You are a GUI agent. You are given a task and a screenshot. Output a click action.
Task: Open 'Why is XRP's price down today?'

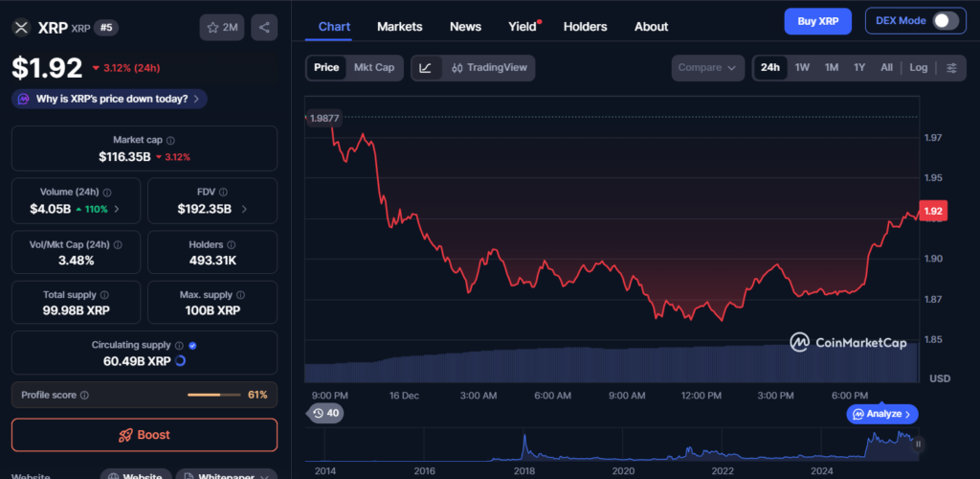pos(109,99)
